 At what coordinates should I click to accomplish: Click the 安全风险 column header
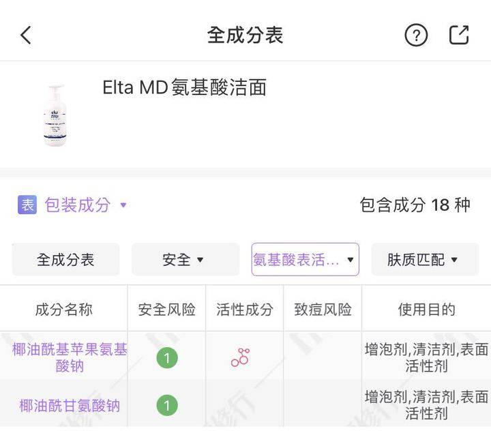(x=166, y=310)
